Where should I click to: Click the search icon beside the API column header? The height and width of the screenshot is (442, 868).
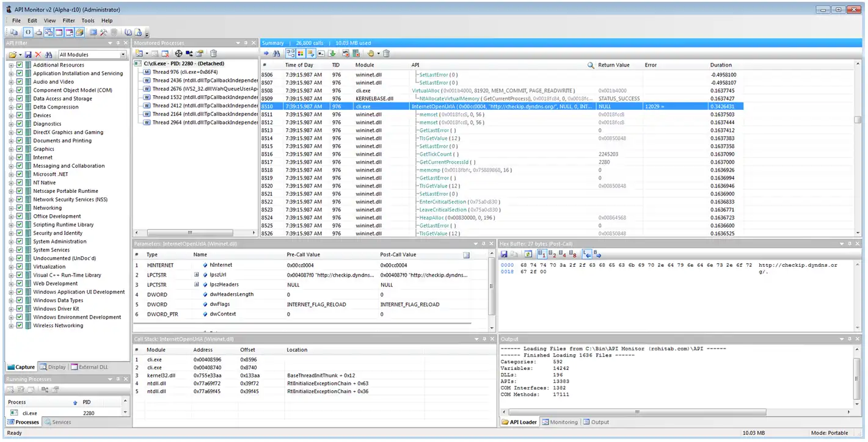pyautogui.click(x=591, y=65)
